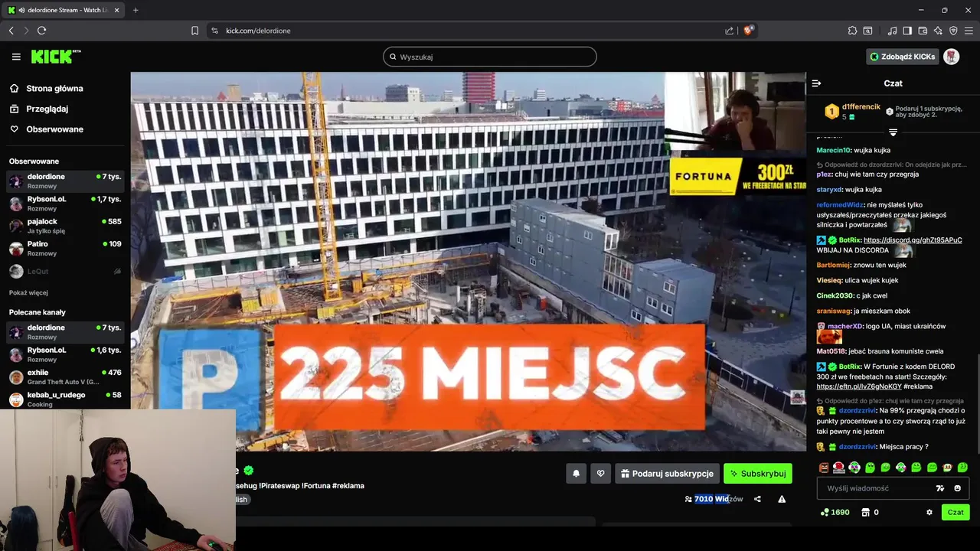
Task: Reload the page
Action: coord(41,31)
